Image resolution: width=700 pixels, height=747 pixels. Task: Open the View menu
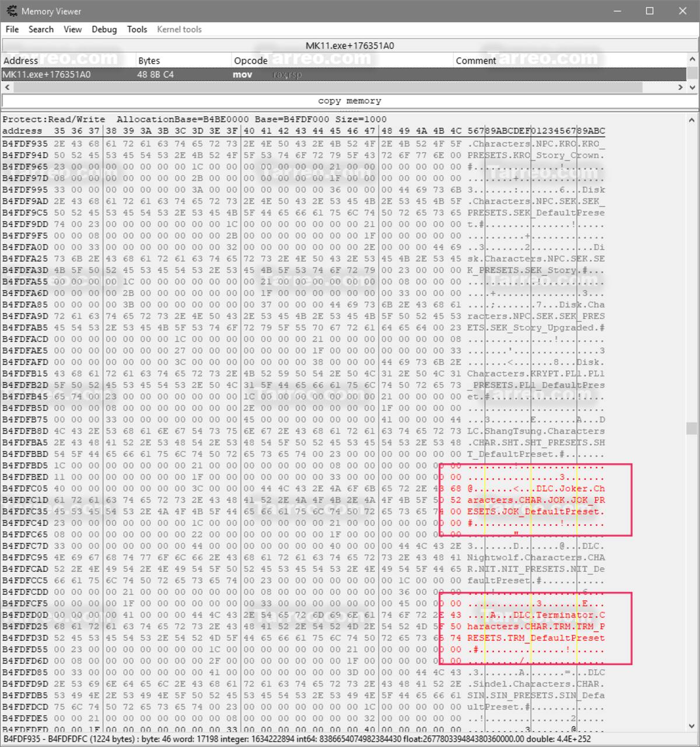(72, 29)
